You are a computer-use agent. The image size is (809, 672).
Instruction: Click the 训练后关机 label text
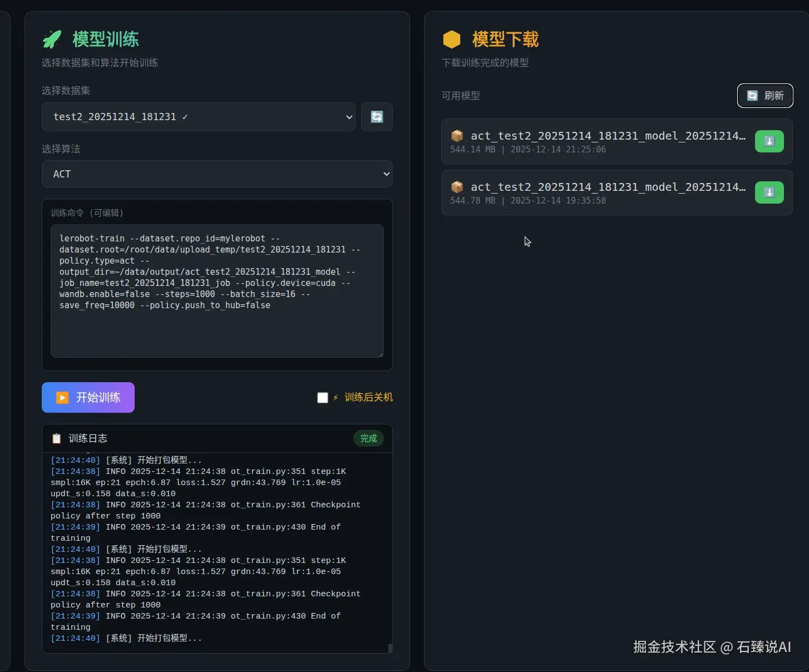tap(368, 397)
